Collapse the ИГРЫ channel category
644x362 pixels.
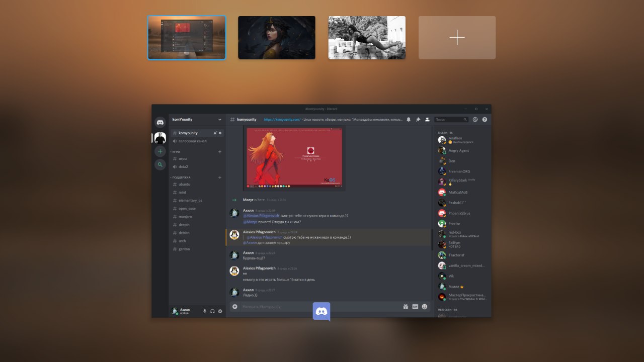click(x=176, y=151)
